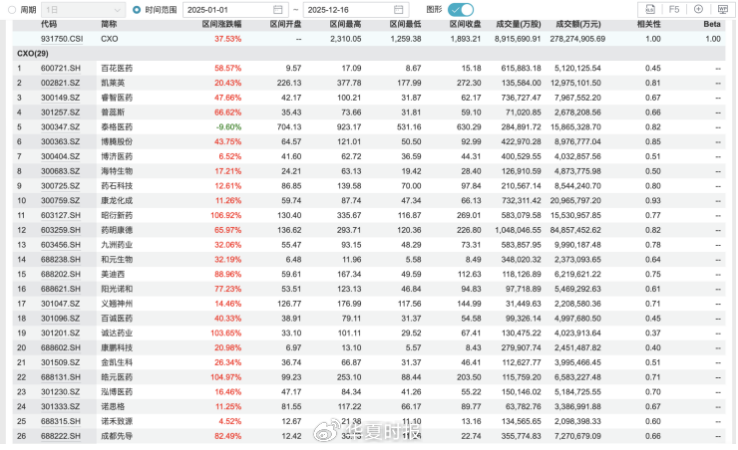This screenshot has width=738, height=450.
Task: Click the 2025-12-16 end date field
Action: point(356,10)
